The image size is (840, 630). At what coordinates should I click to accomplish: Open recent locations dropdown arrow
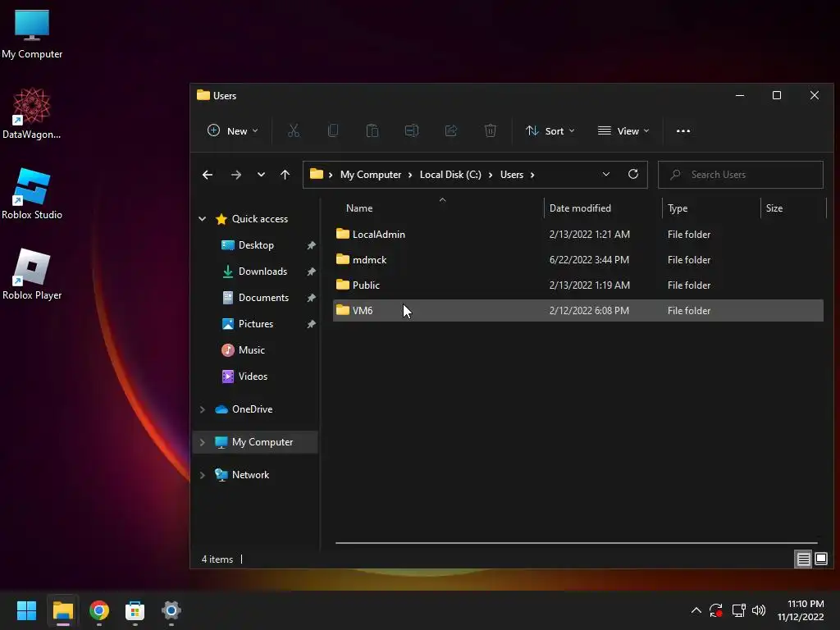(261, 175)
